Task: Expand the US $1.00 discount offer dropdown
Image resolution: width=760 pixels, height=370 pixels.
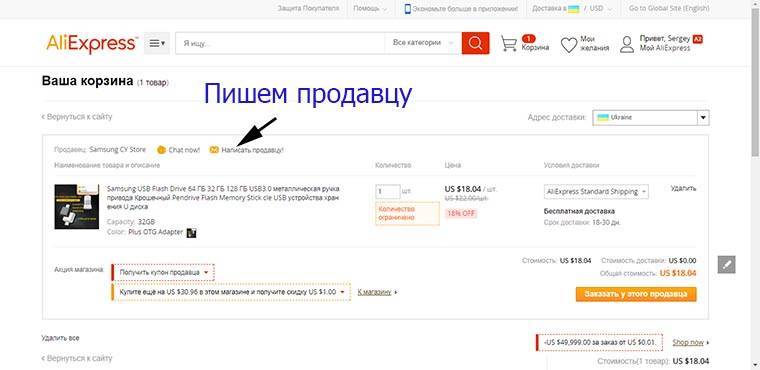Action: (x=231, y=292)
